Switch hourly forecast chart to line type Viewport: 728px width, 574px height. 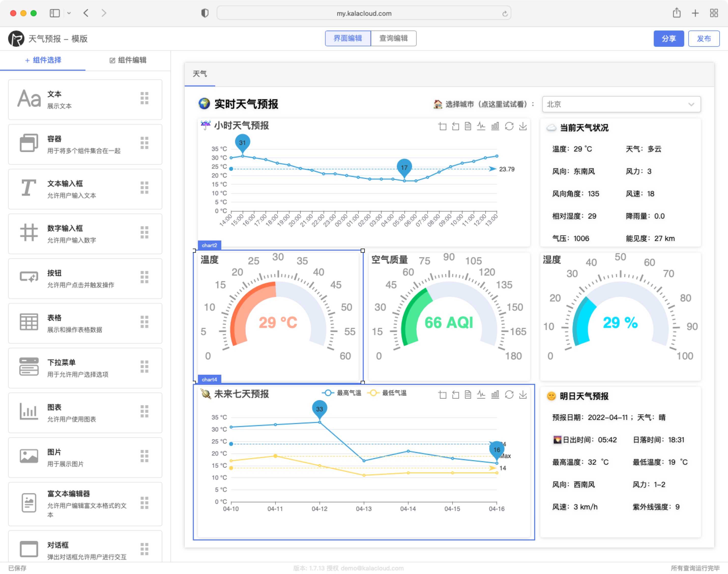pos(481,126)
